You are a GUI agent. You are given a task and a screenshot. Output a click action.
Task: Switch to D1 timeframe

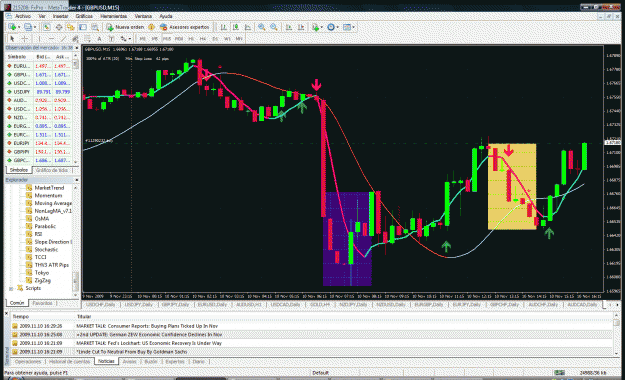(215, 39)
